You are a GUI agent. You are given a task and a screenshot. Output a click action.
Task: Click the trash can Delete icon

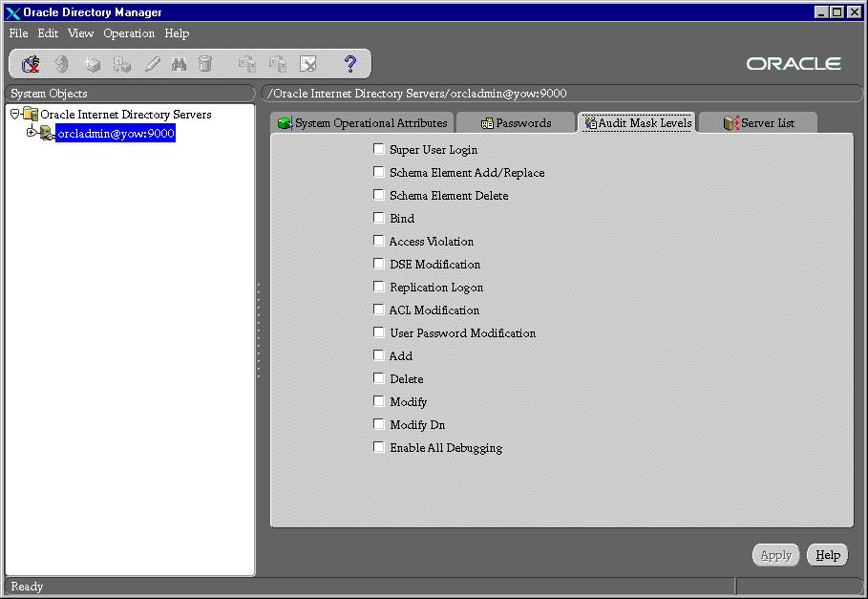coord(205,64)
